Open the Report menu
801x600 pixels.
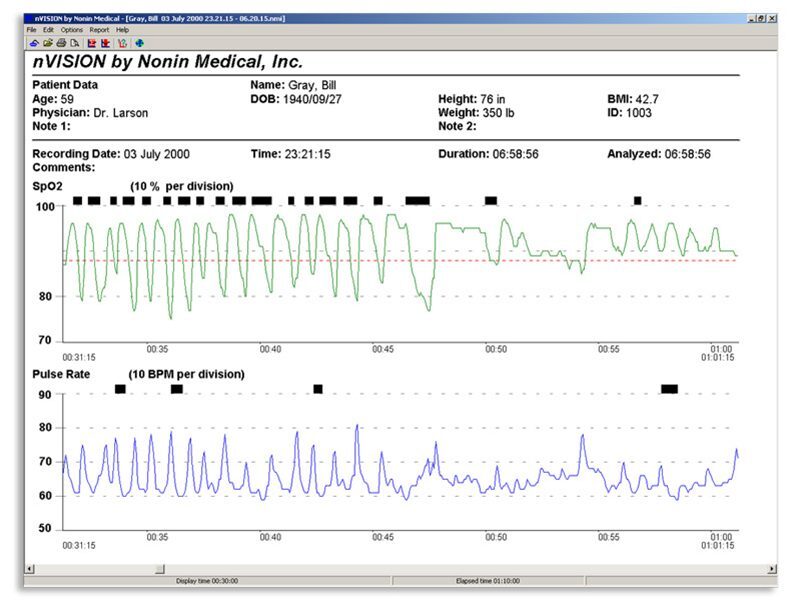click(99, 30)
